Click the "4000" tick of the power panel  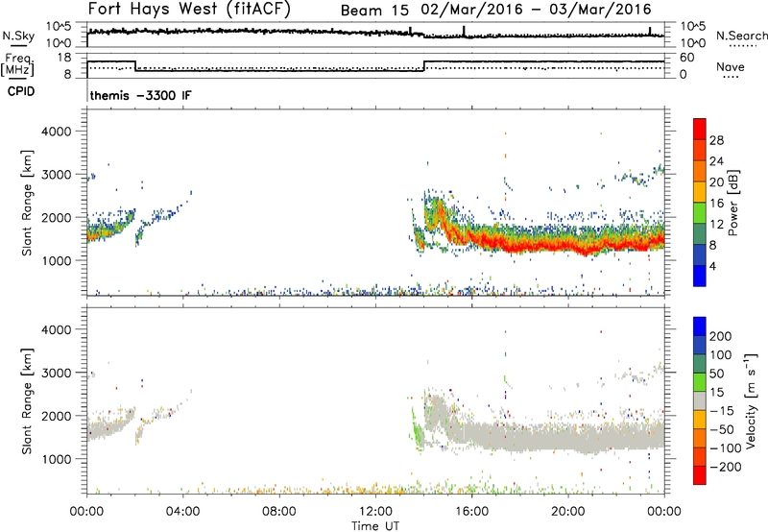pos(57,132)
